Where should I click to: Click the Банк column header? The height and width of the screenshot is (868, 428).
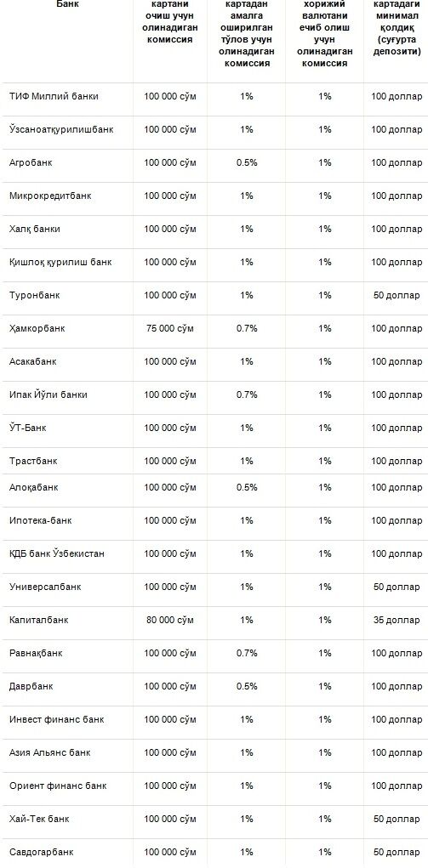coord(67,3)
